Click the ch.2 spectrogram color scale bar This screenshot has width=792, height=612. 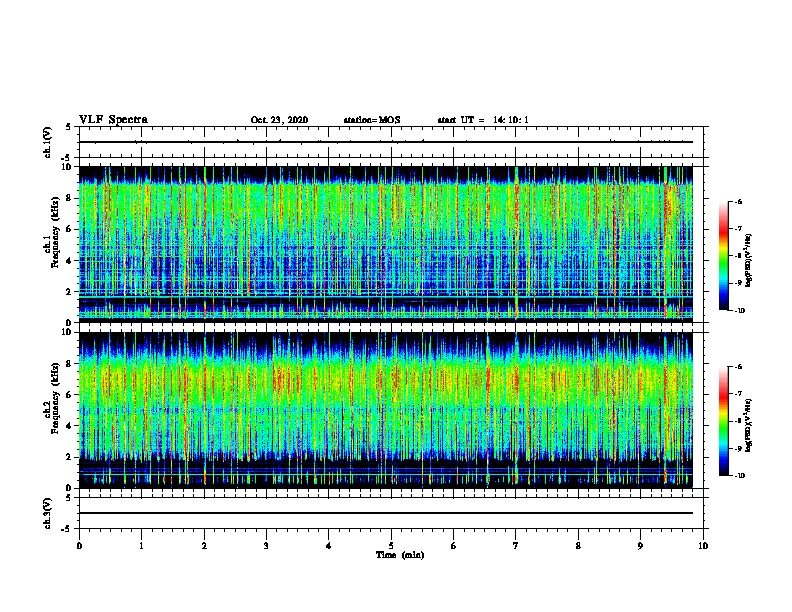click(x=723, y=421)
